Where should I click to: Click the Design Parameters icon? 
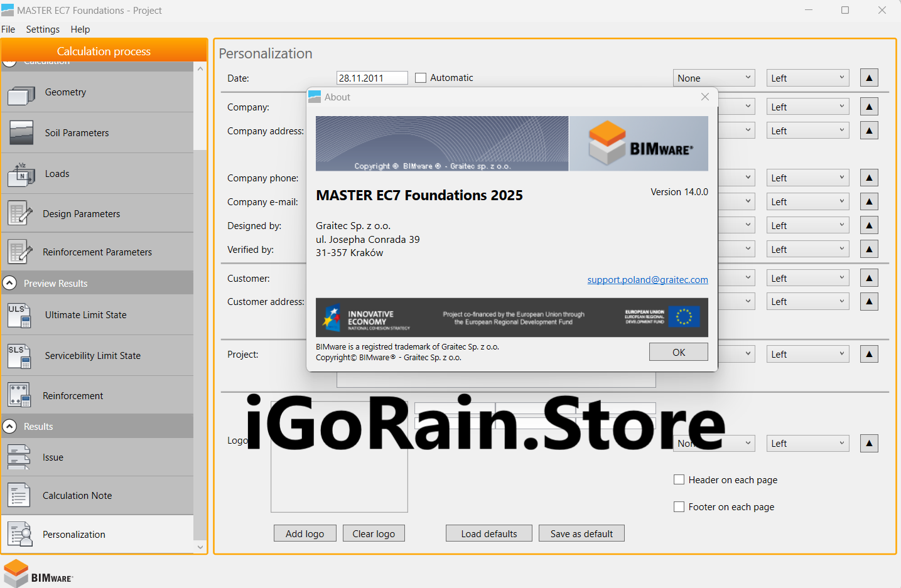pyautogui.click(x=20, y=214)
